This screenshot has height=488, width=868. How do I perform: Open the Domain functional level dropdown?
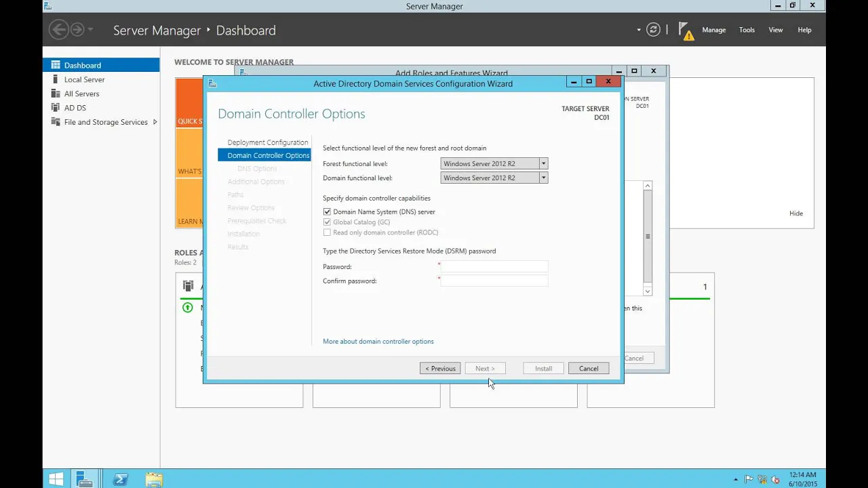(494, 178)
